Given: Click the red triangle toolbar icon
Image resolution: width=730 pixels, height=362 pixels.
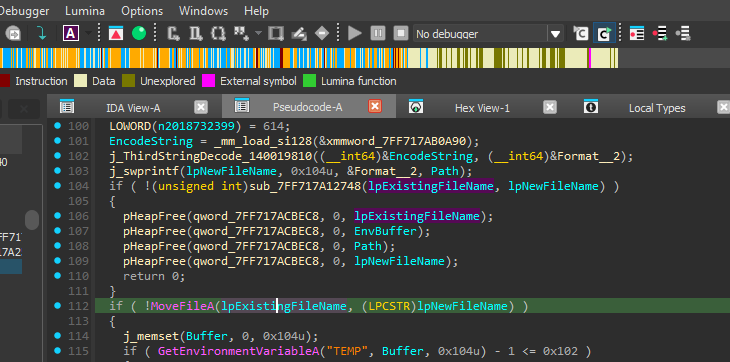Looking at the screenshot, I should 116,33.
